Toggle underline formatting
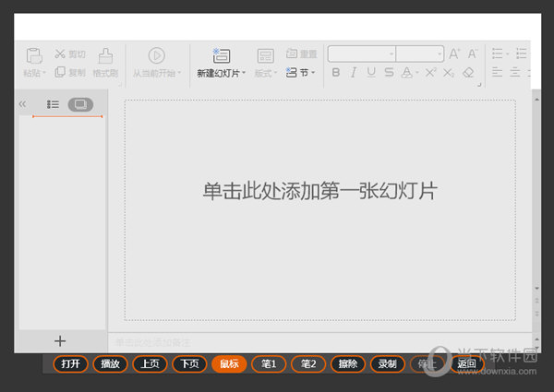Image resolution: width=554 pixels, height=392 pixels. tap(371, 72)
